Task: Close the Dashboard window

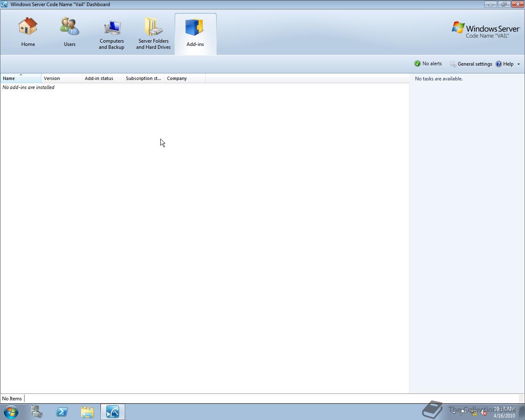Action: [517, 5]
